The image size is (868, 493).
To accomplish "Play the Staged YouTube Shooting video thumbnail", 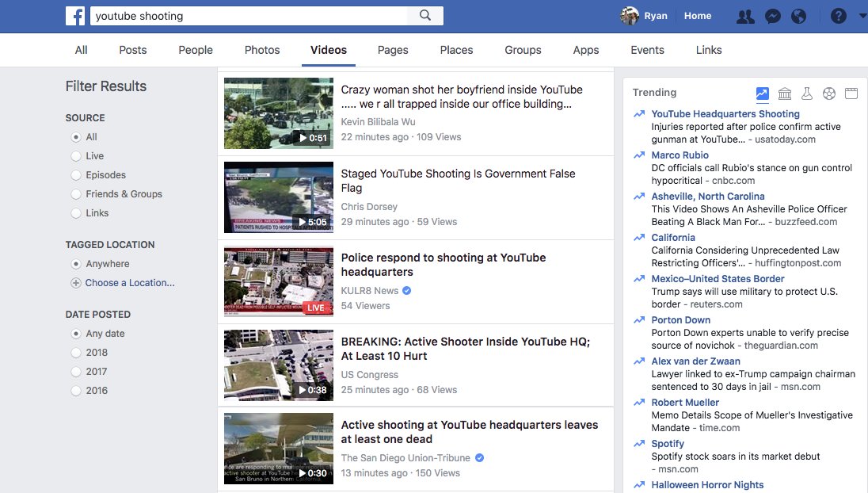I will coord(279,197).
